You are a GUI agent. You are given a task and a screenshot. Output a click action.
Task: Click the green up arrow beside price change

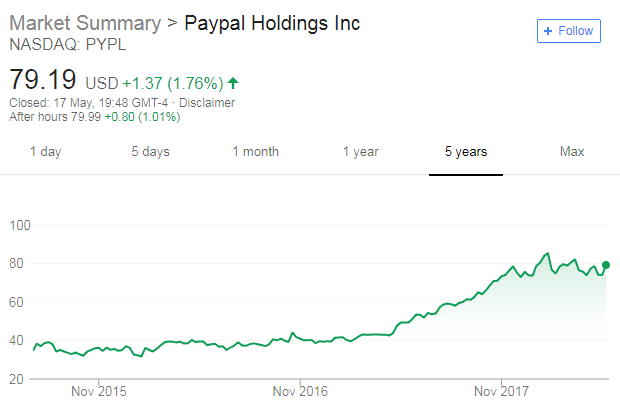point(233,82)
